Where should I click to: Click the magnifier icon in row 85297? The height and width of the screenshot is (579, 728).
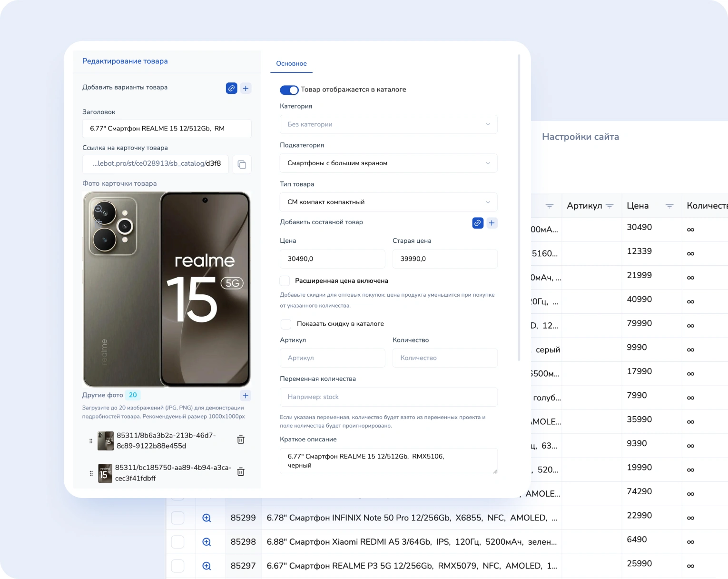207,566
